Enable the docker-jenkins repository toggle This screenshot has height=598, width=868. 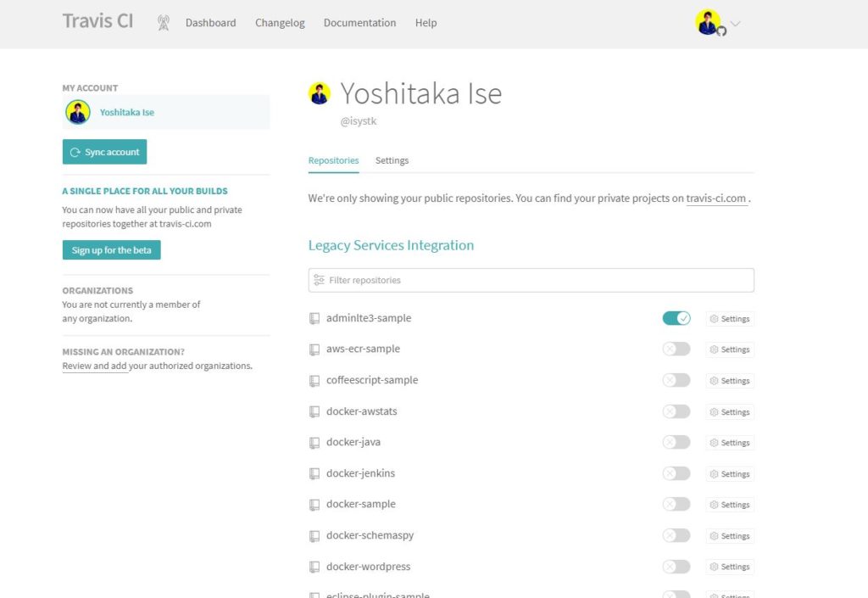(x=676, y=473)
